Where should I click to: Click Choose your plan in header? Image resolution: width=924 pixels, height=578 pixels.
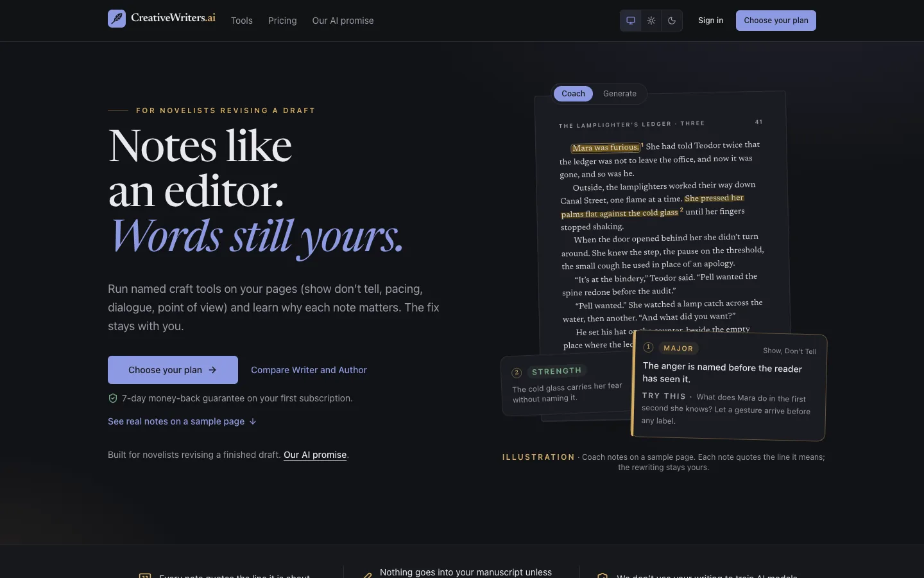click(x=776, y=21)
